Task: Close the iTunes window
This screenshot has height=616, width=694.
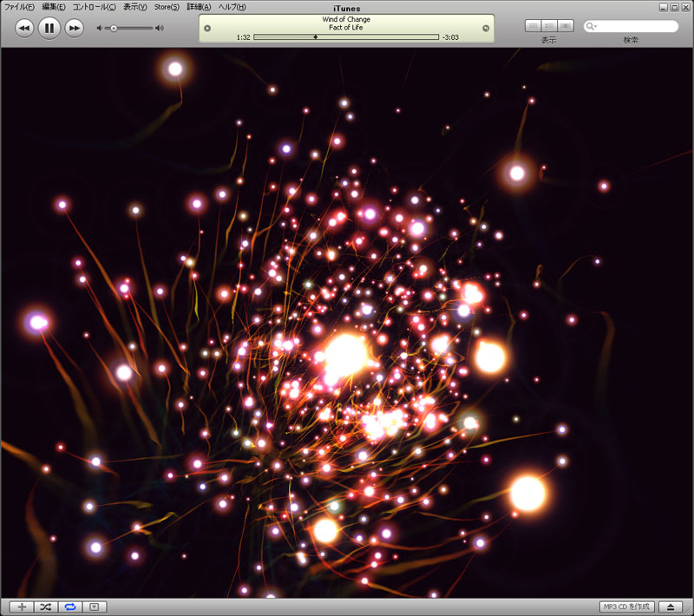Action: click(x=685, y=8)
